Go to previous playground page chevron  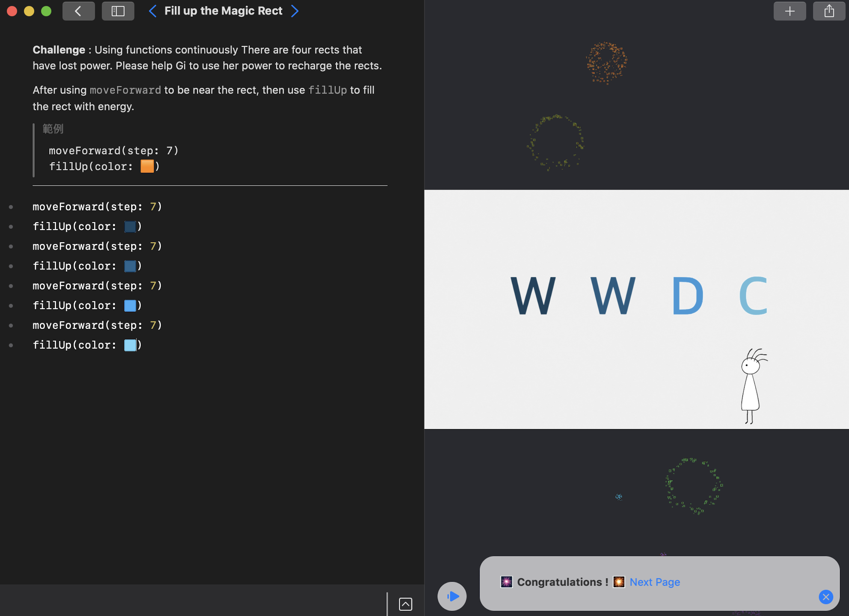(x=152, y=11)
